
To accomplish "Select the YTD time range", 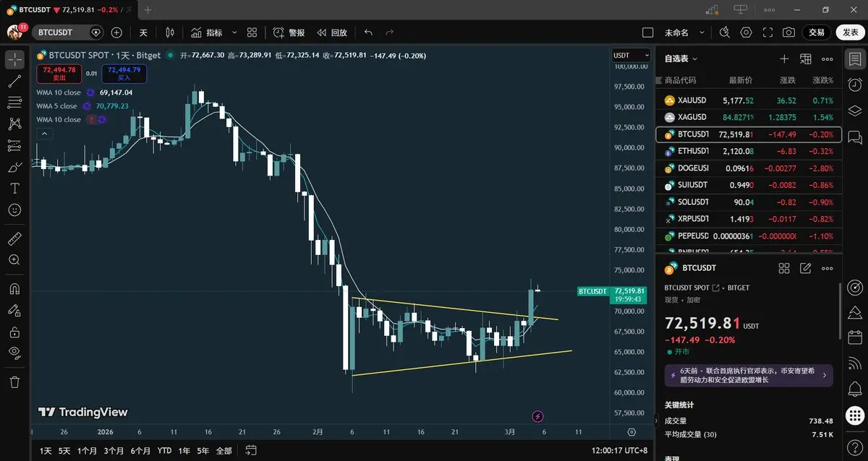I will pyautogui.click(x=164, y=450).
